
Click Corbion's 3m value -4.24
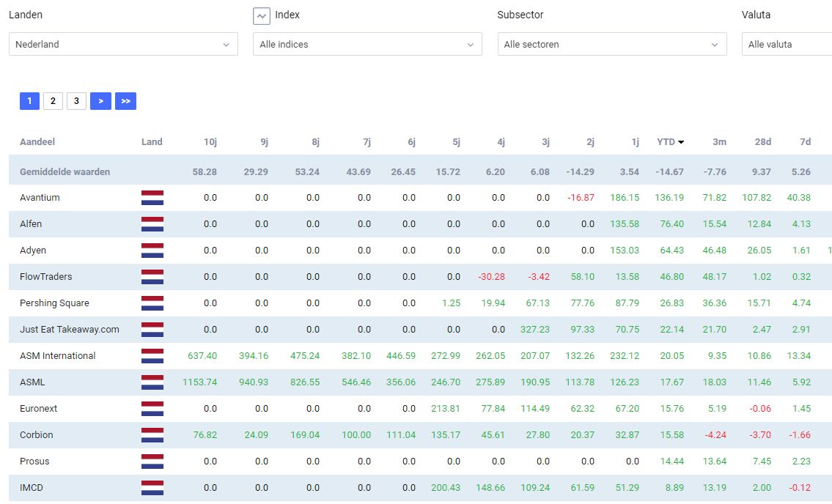715,434
